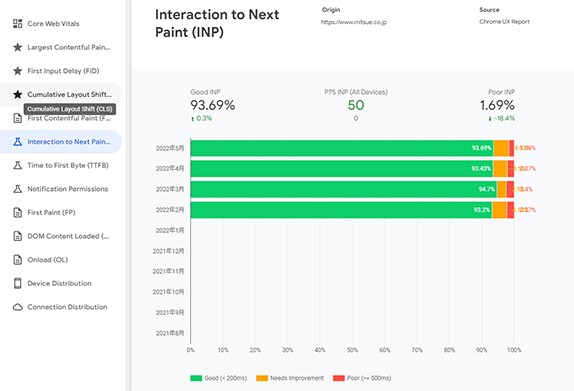Open the DOM Content Loaded page
574x391 pixels.
pos(61,236)
